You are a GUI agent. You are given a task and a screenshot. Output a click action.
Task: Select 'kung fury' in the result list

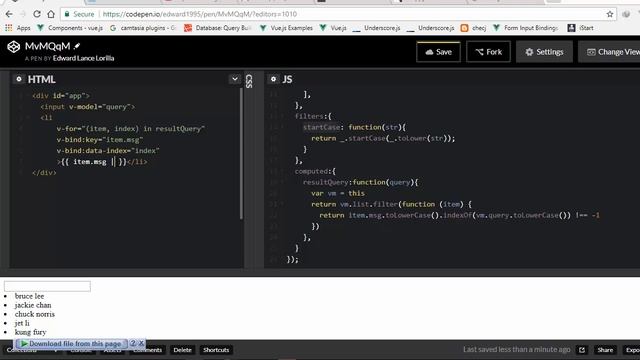pyautogui.click(x=31, y=332)
